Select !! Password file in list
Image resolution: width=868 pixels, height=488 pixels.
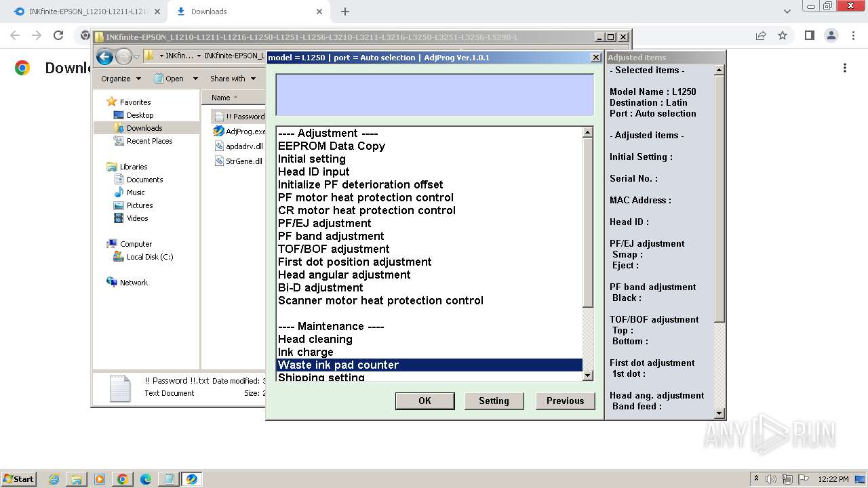[239, 117]
